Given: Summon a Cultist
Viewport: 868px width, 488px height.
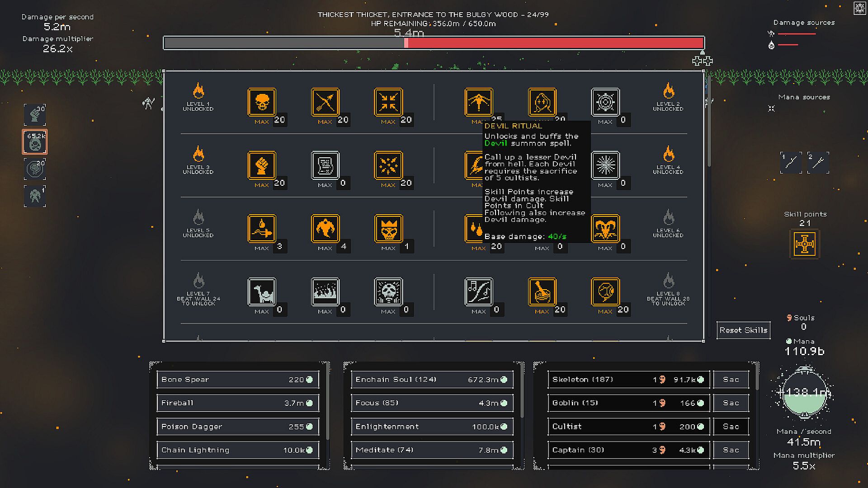Looking at the screenshot, I should click(628, 427).
